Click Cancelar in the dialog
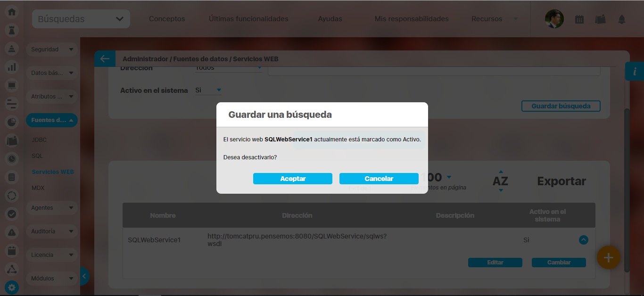Screen dimensions: 644x296 379,179
